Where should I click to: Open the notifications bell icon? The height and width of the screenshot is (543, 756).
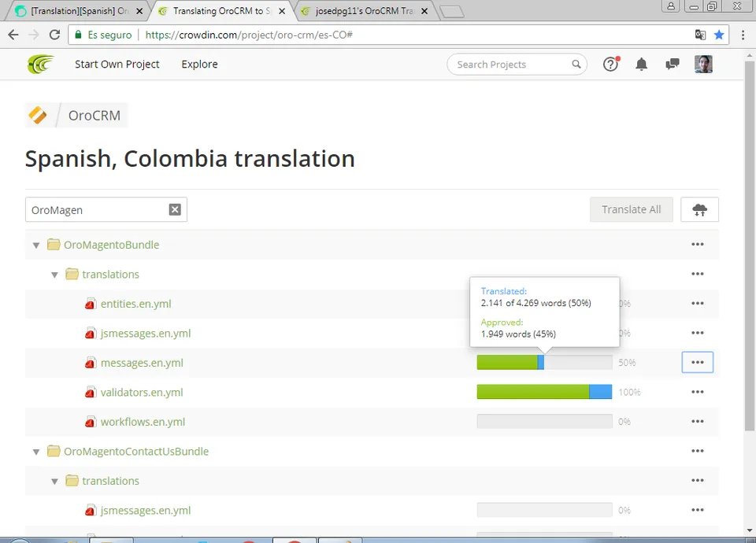coord(641,64)
